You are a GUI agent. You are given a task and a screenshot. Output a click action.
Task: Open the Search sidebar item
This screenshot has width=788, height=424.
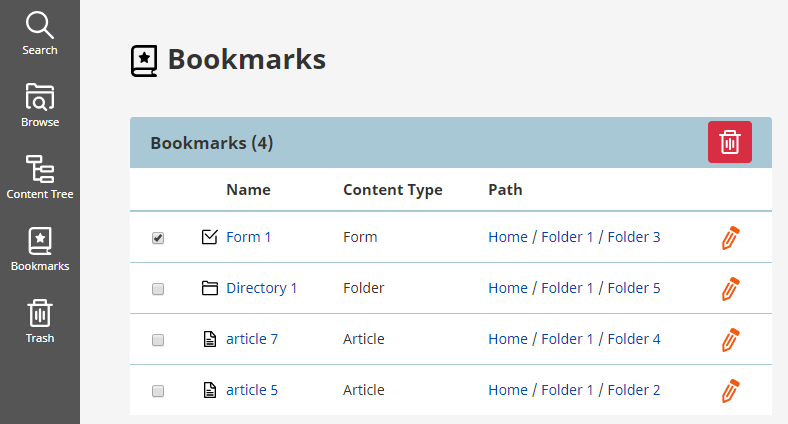pos(40,34)
